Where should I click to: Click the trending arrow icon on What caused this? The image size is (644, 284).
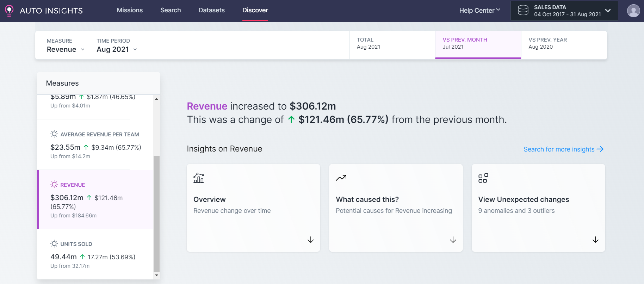[x=341, y=178]
